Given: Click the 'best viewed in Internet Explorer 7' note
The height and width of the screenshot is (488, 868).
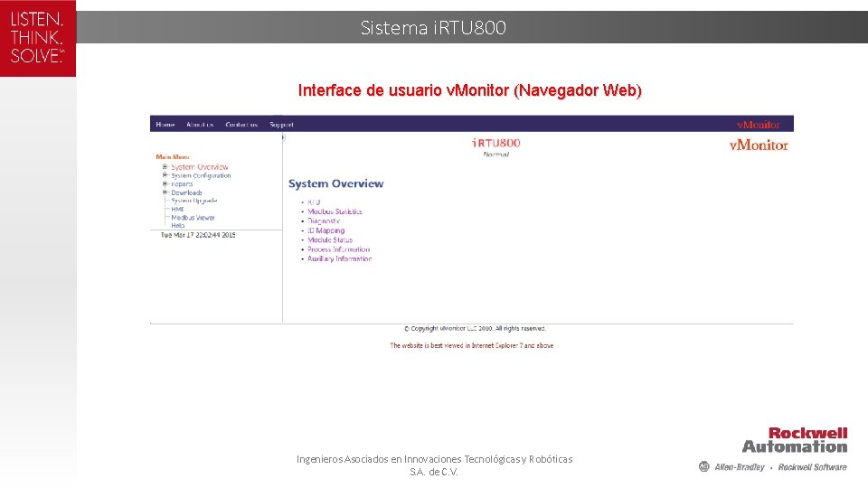Looking at the screenshot, I should click(472, 345).
